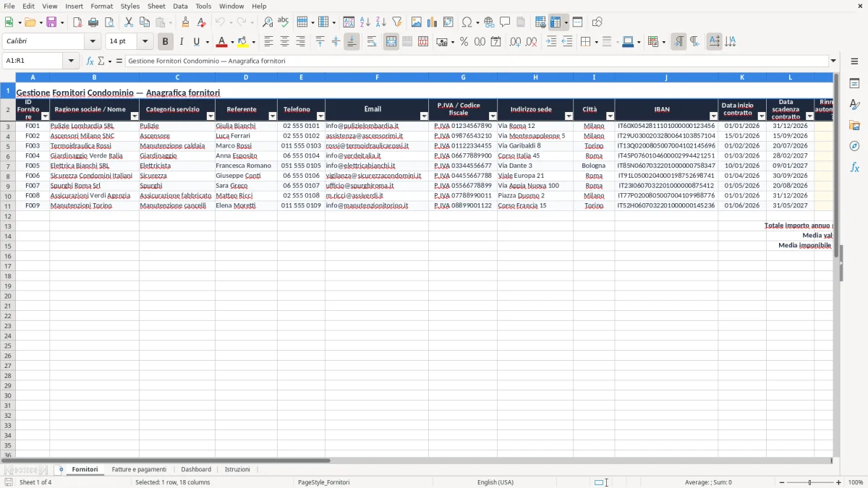
Task: Expand the formula bar input line
Action: [x=833, y=61]
